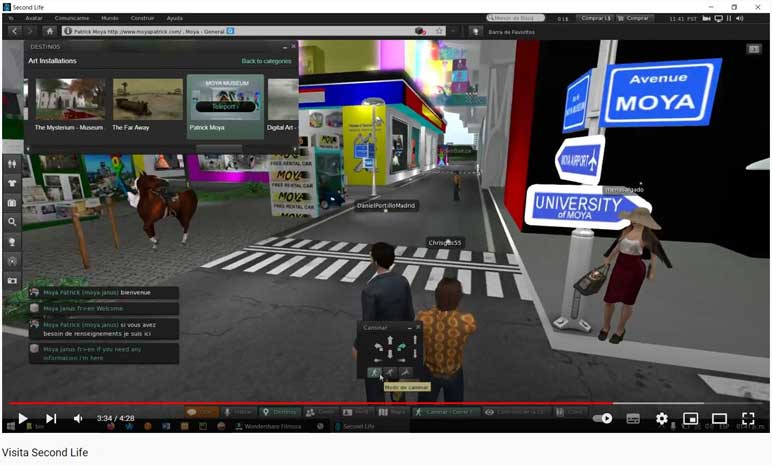Open YouTube player settings gear
The image size is (772, 465).
[661, 418]
